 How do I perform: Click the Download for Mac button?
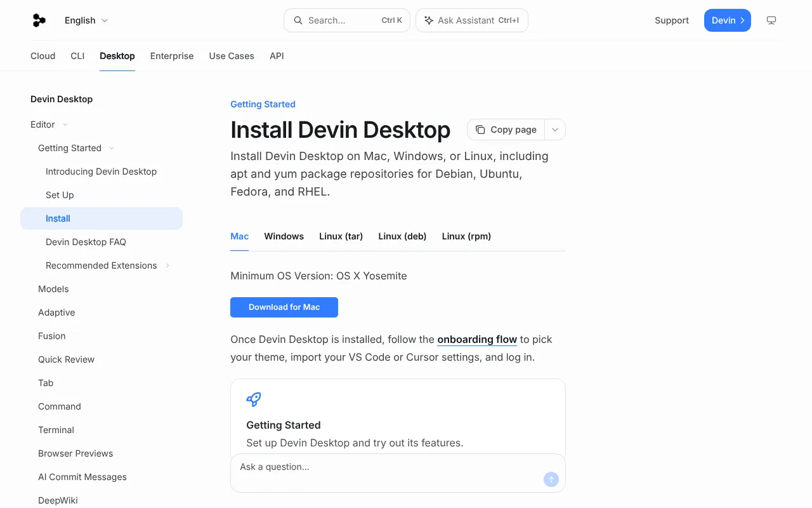284,307
